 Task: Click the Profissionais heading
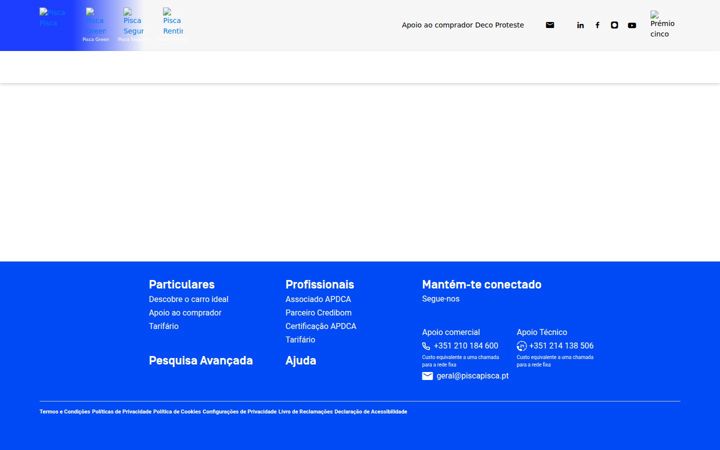pos(320,285)
